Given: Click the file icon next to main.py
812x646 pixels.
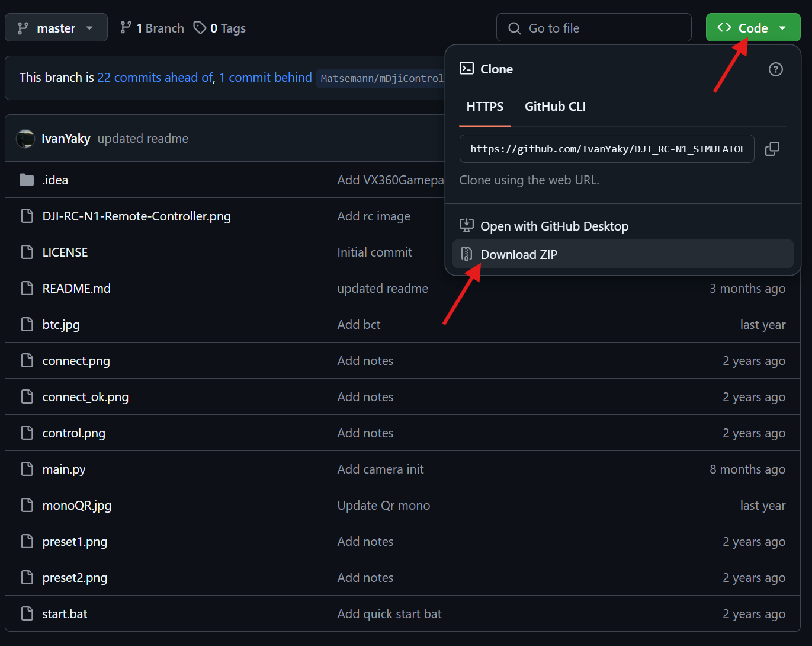Looking at the screenshot, I should [x=27, y=469].
